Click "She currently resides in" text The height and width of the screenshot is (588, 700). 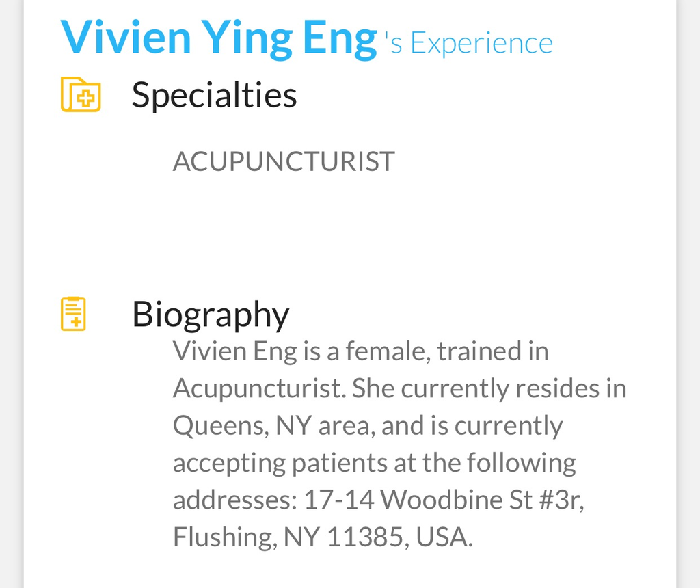pos(489,388)
